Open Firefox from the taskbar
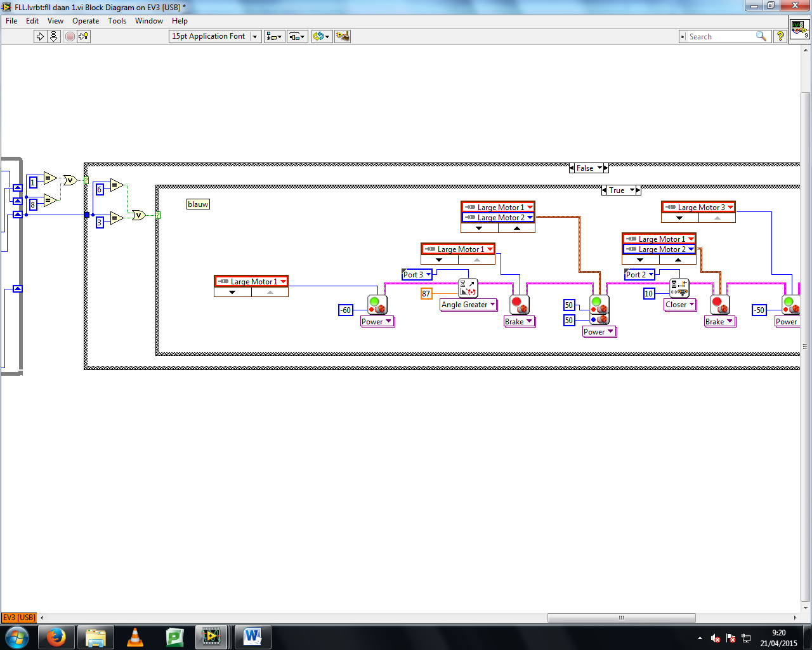This screenshot has width=812, height=650. click(56, 637)
